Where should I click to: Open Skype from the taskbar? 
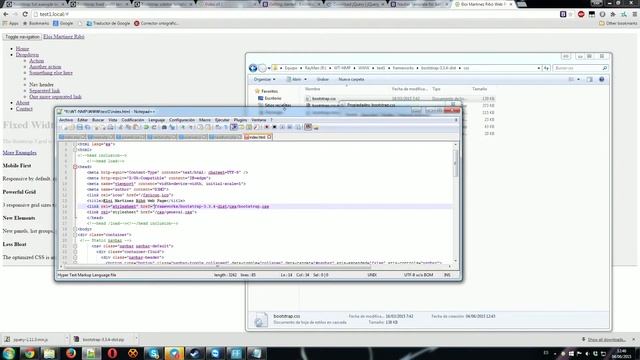tap(153, 353)
